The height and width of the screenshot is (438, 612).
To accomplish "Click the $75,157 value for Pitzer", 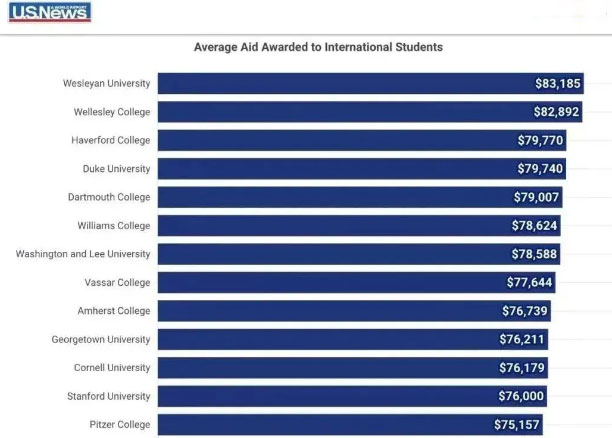I will (517, 425).
